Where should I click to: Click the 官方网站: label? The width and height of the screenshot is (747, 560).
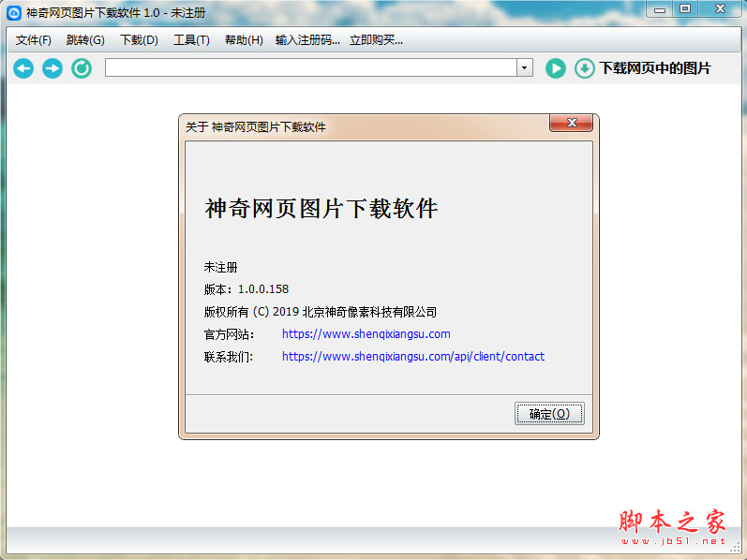pyautogui.click(x=229, y=334)
